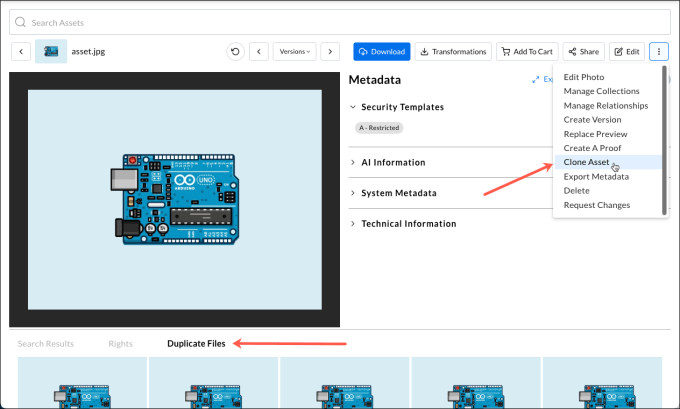Choose Request Changes menu item

tap(597, 205)
